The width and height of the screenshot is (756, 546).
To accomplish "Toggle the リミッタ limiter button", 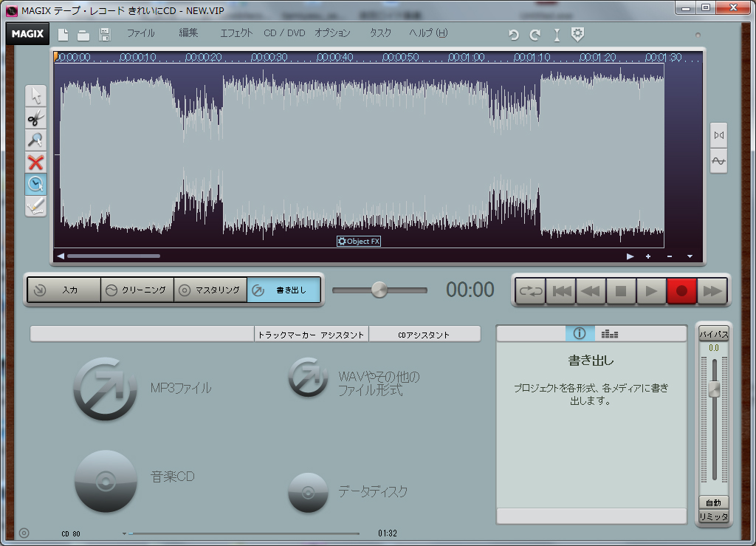I will click(x=714, y=516).
